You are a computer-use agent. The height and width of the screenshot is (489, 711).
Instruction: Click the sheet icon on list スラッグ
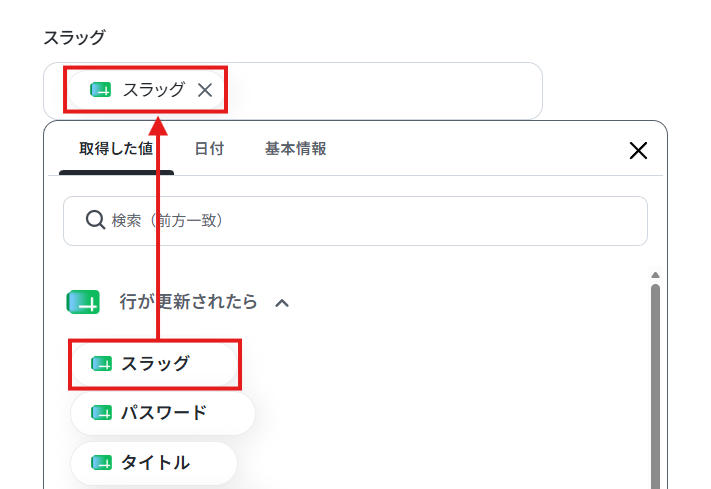pyautogui.click(x=102, y=364)
